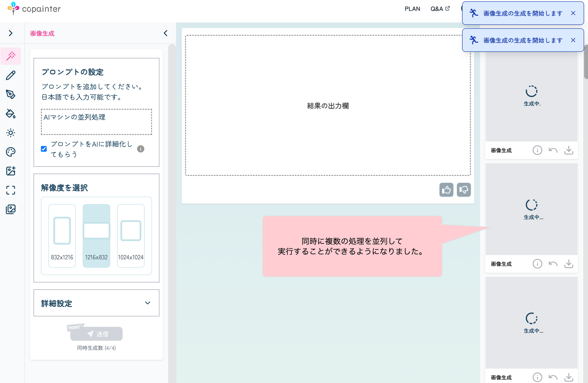This screenshot has width=588, height=383.
Task: Select the 832x1216 portrait resolution
Action: (62, 236)
